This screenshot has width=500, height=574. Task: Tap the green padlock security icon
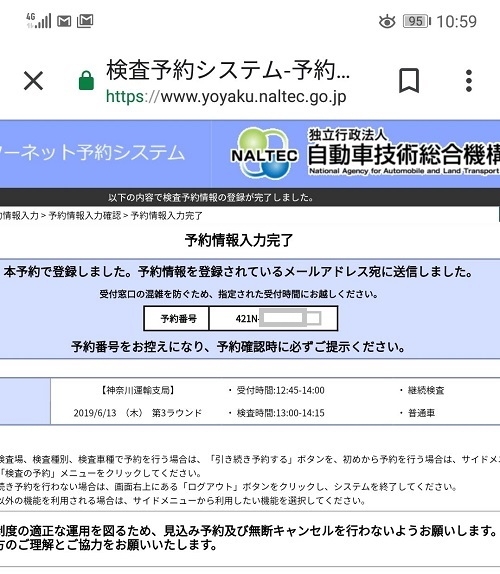(86, 81)
